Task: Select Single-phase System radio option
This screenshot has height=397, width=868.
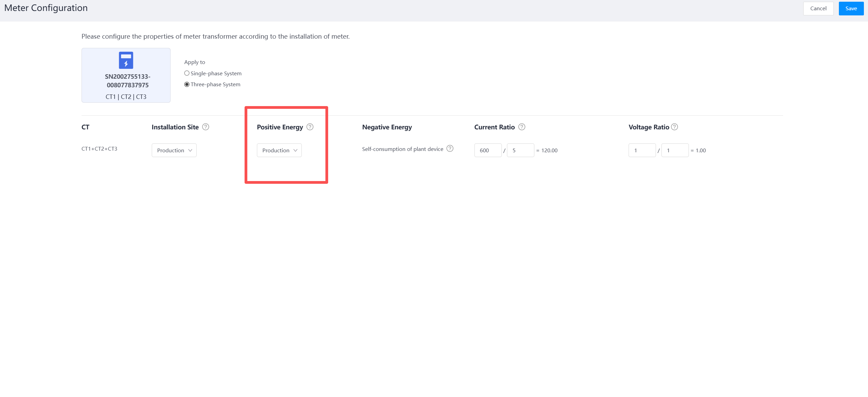Action: click(x=187, y=73)
